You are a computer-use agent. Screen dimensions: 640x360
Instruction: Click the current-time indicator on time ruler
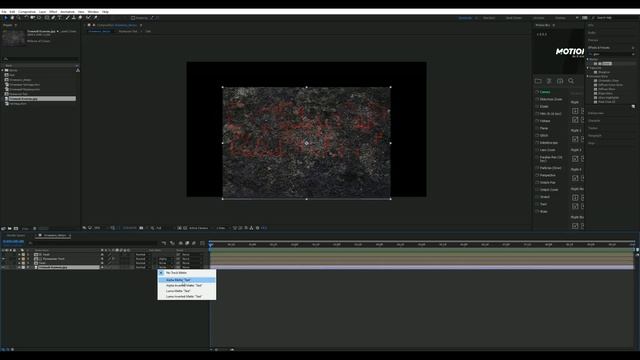[211, 244]
